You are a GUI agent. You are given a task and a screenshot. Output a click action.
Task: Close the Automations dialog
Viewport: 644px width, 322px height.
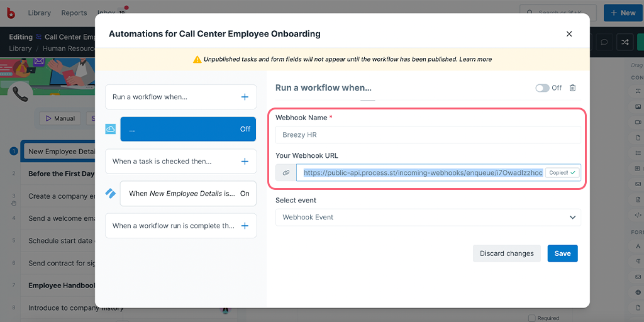(x=569, y=34)
